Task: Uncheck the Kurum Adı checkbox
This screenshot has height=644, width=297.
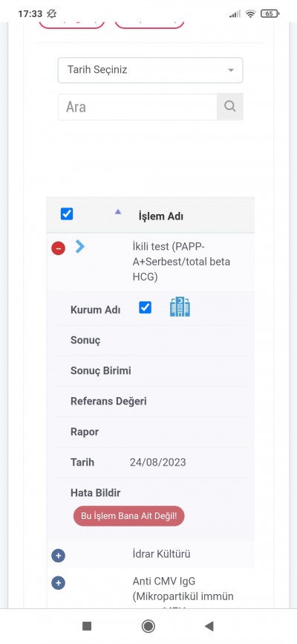Action: pyautogui.click(x=146, y=307)
